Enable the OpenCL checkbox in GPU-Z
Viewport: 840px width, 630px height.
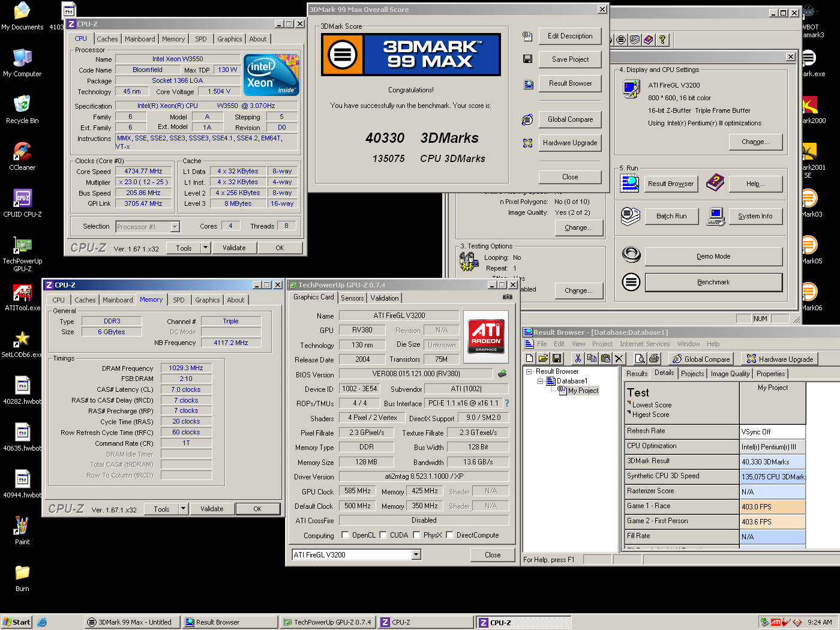point(345,535)
